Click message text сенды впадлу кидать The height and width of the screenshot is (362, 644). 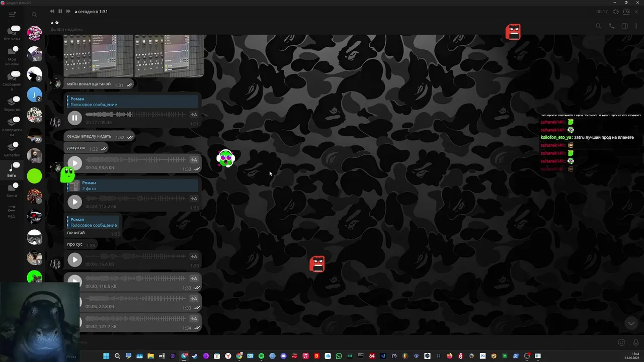pos(90,136)
